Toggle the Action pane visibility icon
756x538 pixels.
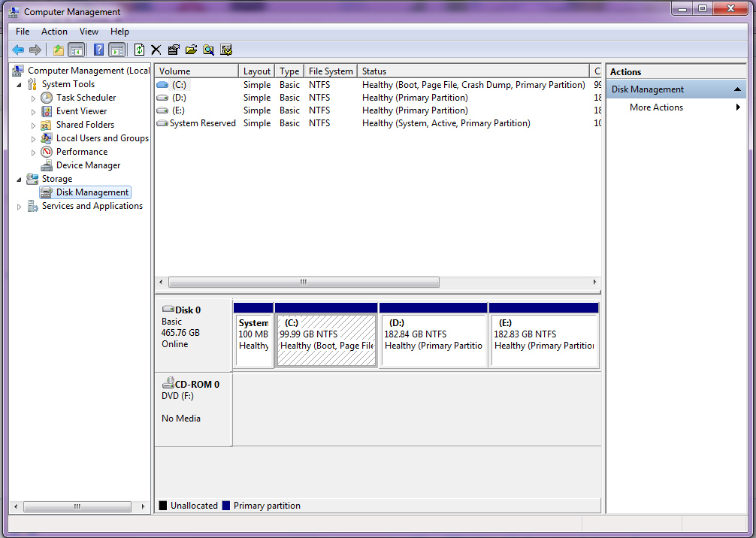pyautogui.click(x=116, y=50)
